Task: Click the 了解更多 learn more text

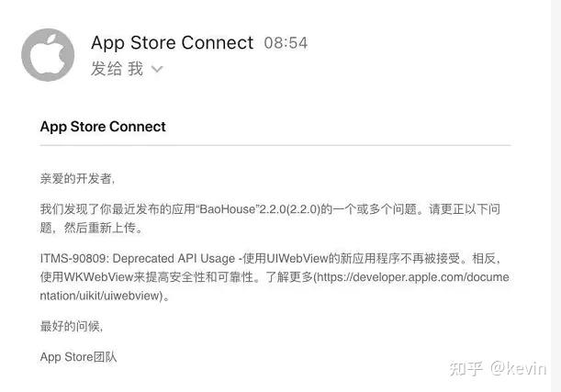Action: 289,277
